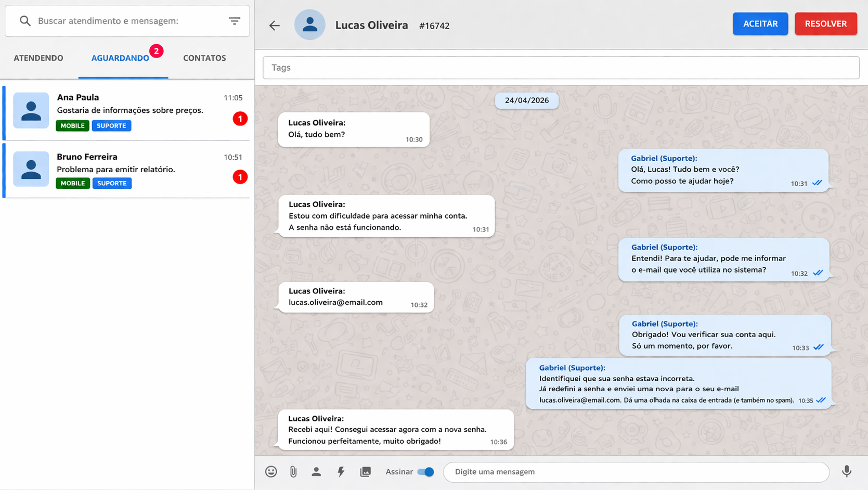Open the quick replies lightning icon

(x=341, y=472)
